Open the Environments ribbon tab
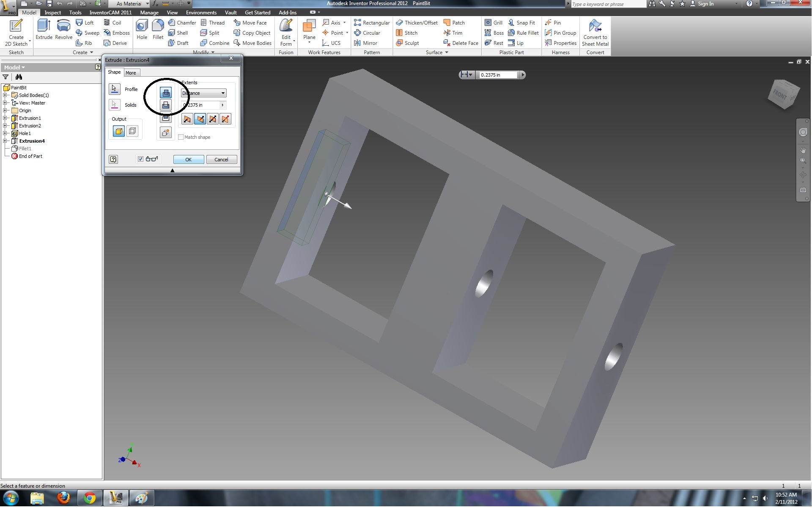Image resolution: width=812 pixels, height=508 pixels. click(x=201, y=12)
